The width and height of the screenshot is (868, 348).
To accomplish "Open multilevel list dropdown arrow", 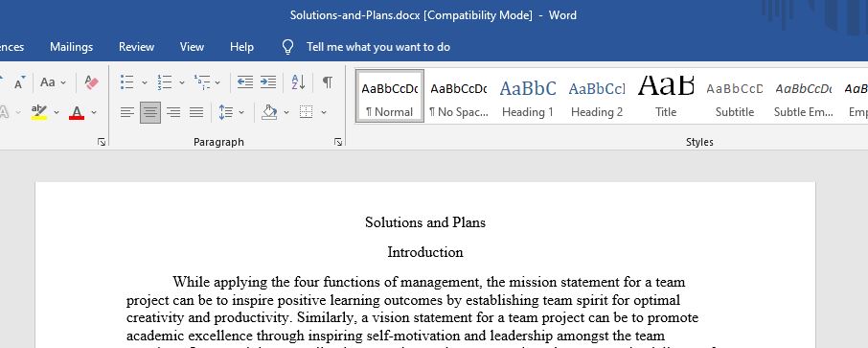I will point(217,82).
